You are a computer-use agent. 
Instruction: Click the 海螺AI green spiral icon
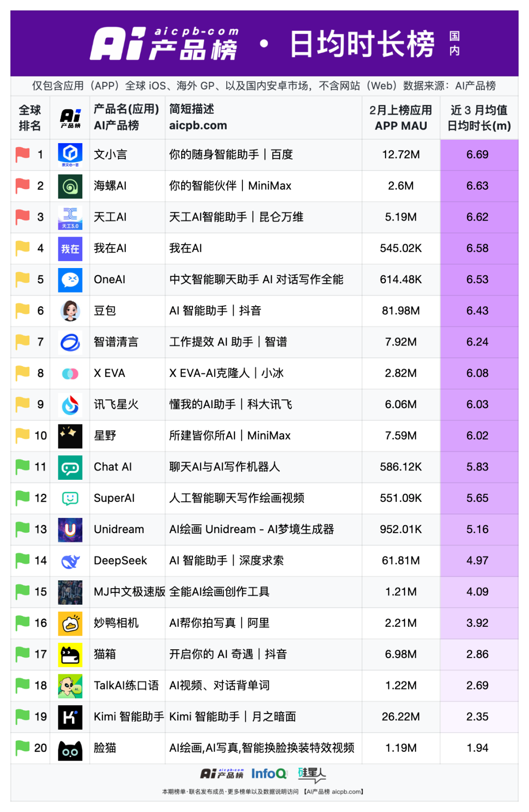(x=70, y=186)
